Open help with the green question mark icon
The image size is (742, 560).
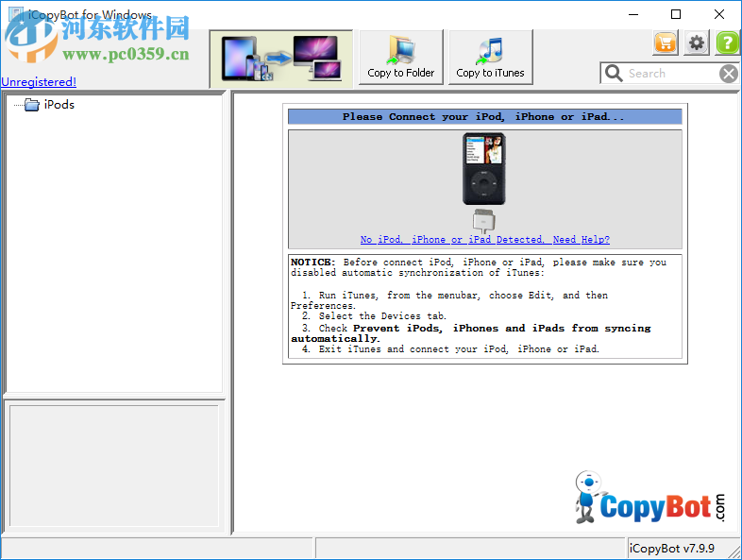point(727,43)
